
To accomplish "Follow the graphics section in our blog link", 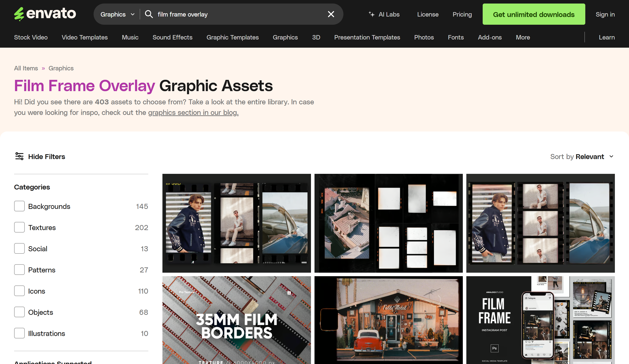I will [x=193, y=113].
